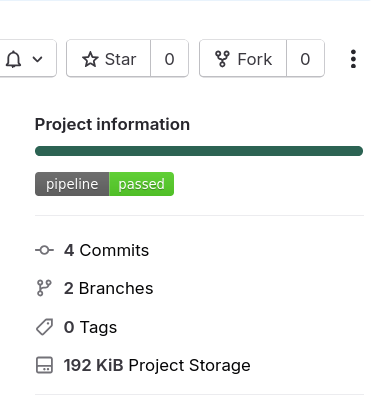The height and width of the screenshot is (396, 391).
Task: Click the notification bell icon
Action: tap(13, 59)
